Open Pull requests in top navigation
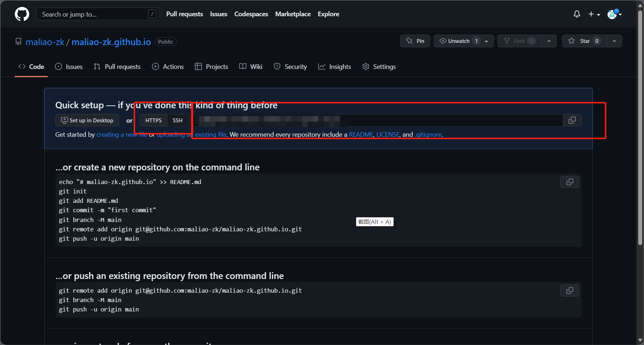 click(x=184, y=14)
